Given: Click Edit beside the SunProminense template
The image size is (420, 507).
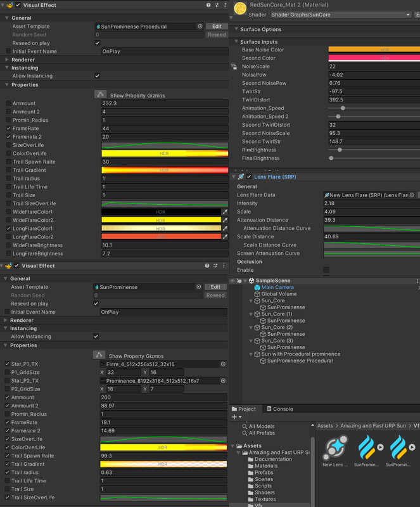Looking at the screenshot, I should click(x=215, y=287).
